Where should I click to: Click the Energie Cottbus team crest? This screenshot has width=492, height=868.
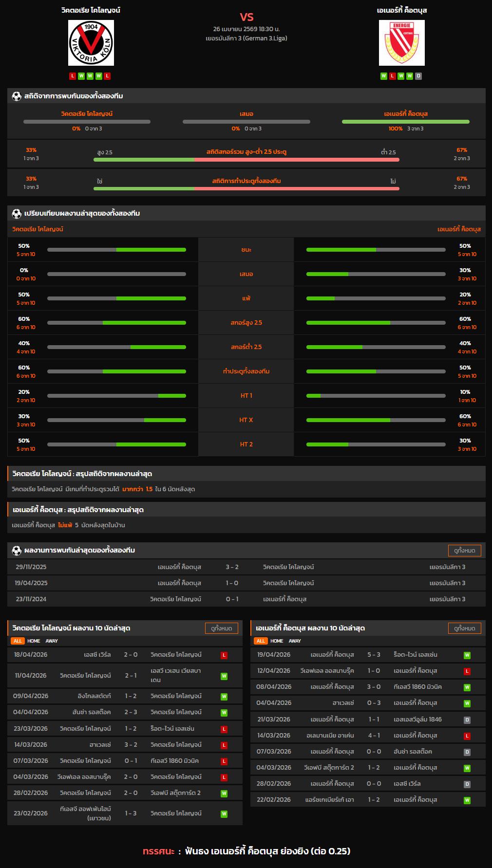[x=401, y=43]
